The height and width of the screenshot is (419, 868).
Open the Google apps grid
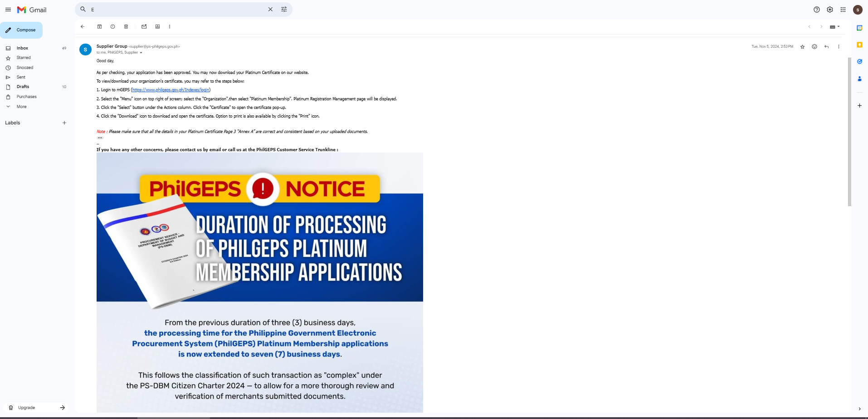pos(843,10)
